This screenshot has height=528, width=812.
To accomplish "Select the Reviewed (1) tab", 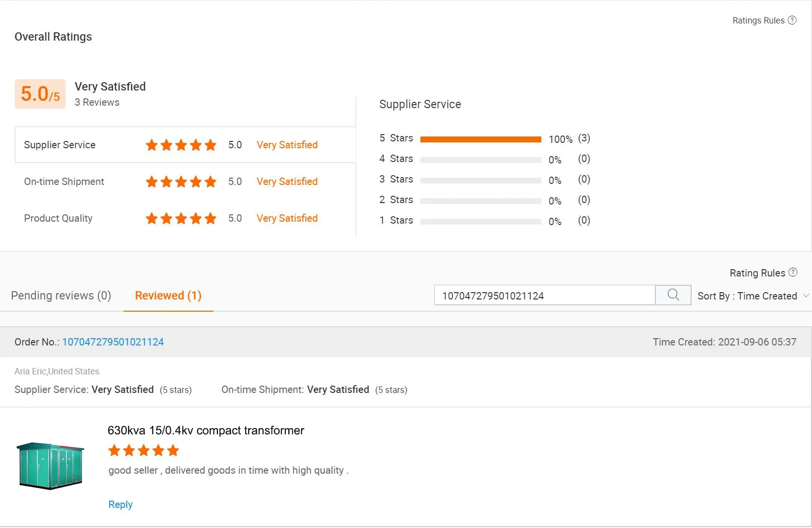I will (x=168, y=296).
